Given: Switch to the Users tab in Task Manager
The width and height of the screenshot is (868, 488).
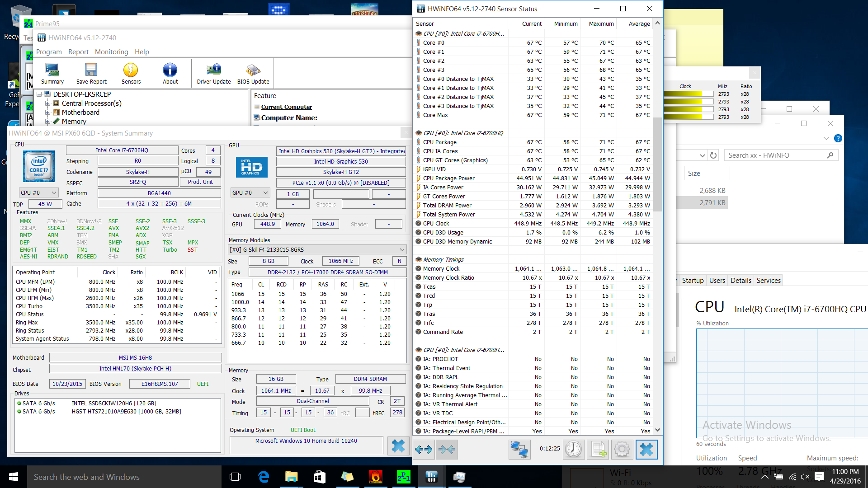Looking at the screenshot, I should (717, 280).
